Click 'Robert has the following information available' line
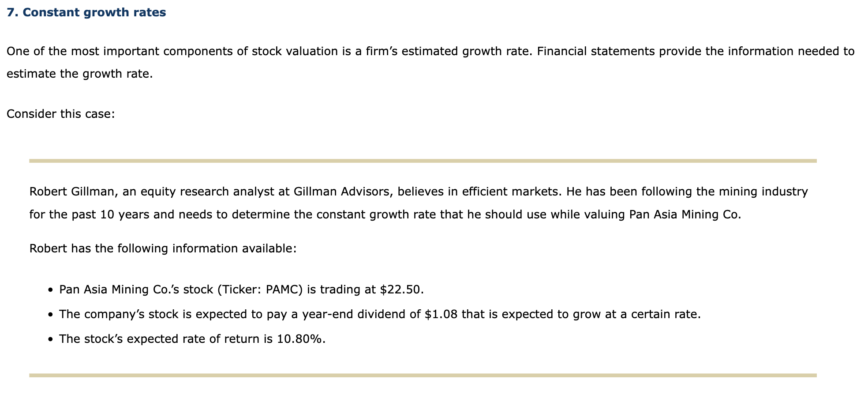This screenshot has width=868, height=413. pyautogui.click(x=163, y=248)
